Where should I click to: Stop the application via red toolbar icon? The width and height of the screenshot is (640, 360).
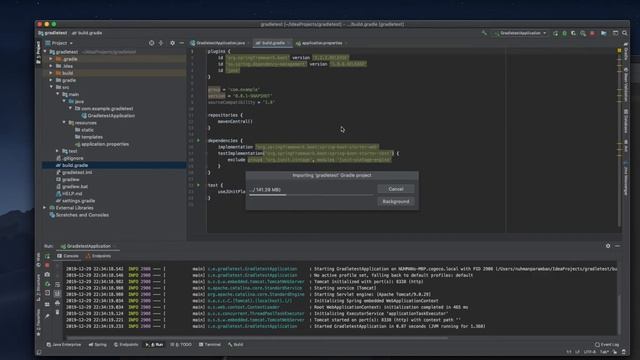[592, 33]
